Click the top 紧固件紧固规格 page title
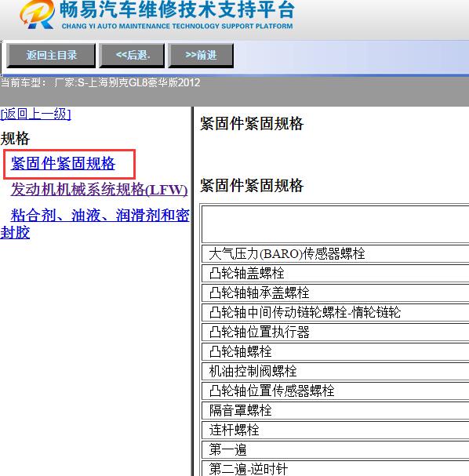The height and width of the screenshot is (476, 469). pyautogui.click(x=252, y=124)
